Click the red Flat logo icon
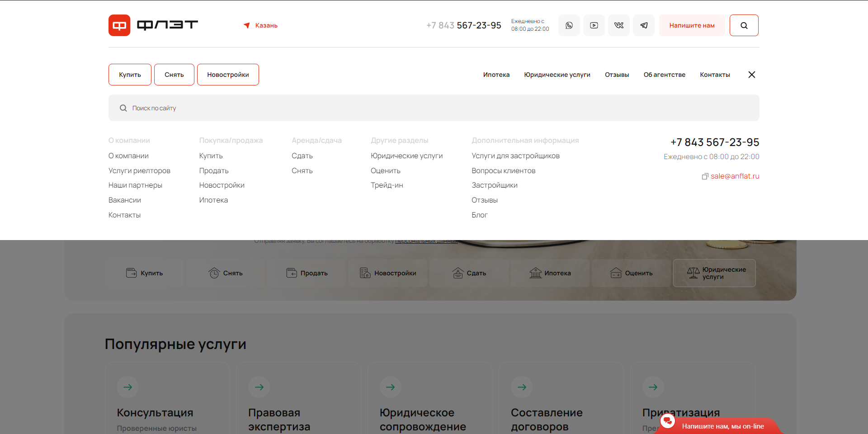868x434 pixels. [119, 25]
